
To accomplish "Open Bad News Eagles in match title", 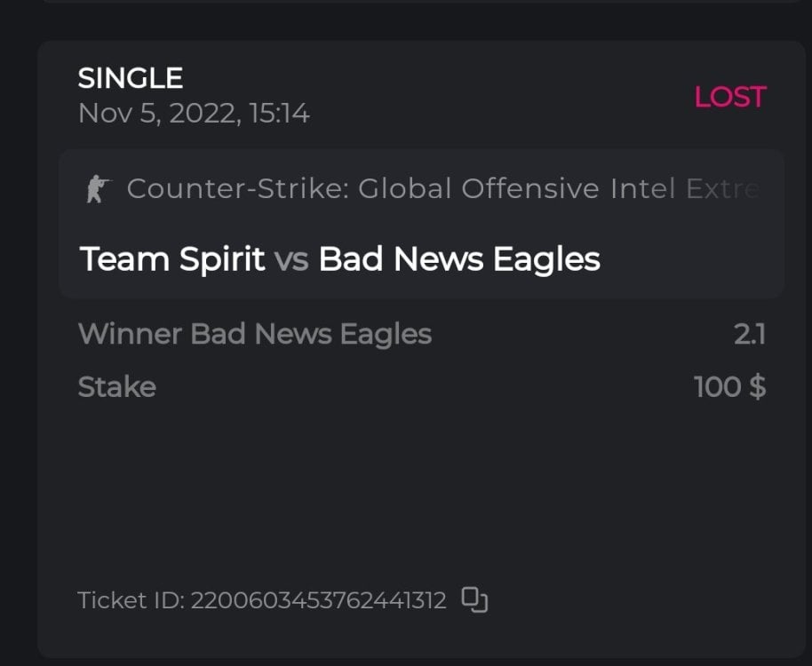I will (x=459, y=259).
